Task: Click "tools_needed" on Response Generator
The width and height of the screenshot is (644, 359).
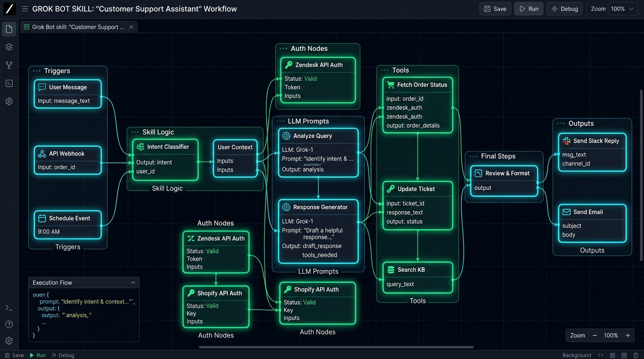Action: click(x=320, y=255)
